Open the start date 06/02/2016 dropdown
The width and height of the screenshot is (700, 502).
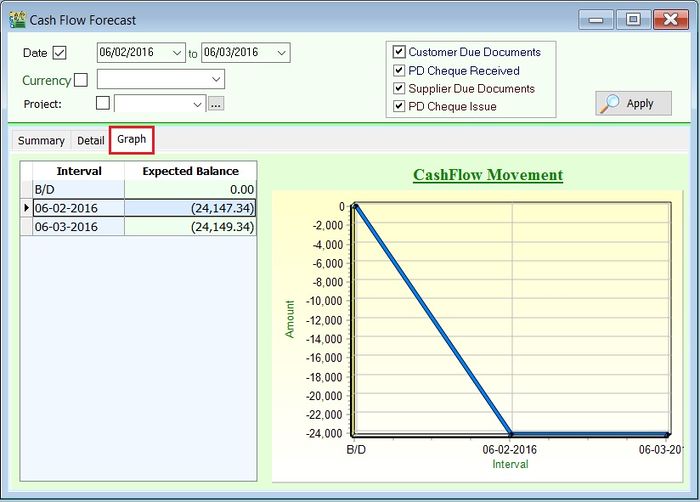pyautogui.click(x=177, y=53)
